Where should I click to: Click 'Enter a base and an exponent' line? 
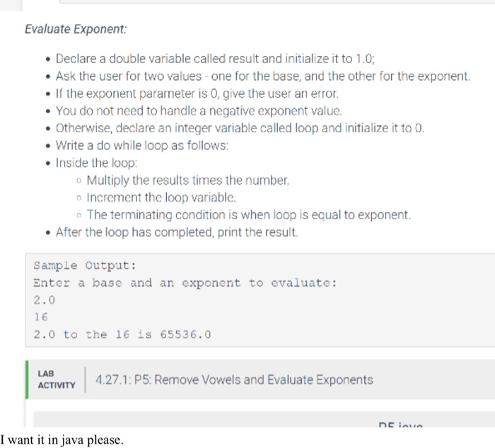click(185, 283)
